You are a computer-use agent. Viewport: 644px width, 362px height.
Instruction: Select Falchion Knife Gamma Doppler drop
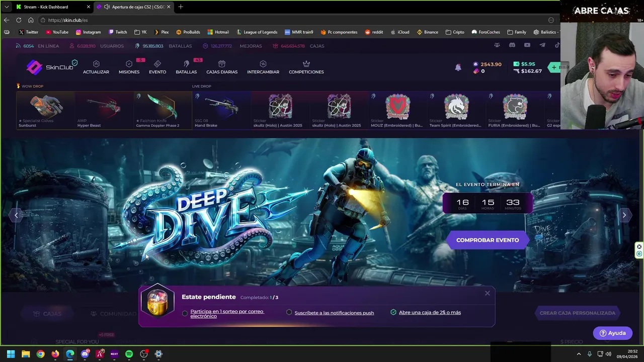coord(163,110)
